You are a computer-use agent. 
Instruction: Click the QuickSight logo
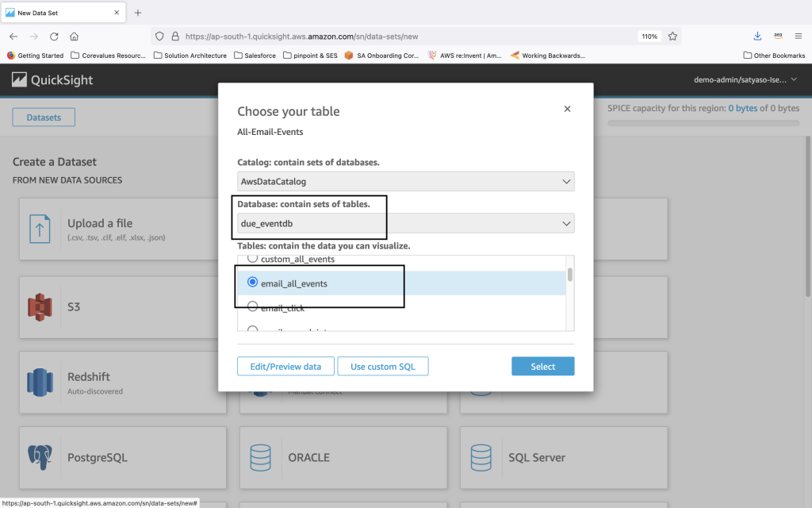(52, 80)
